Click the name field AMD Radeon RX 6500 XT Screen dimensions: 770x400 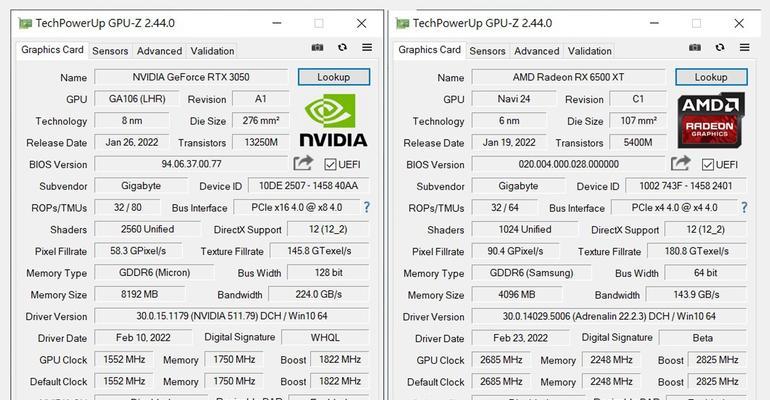(x=568, y=77)
